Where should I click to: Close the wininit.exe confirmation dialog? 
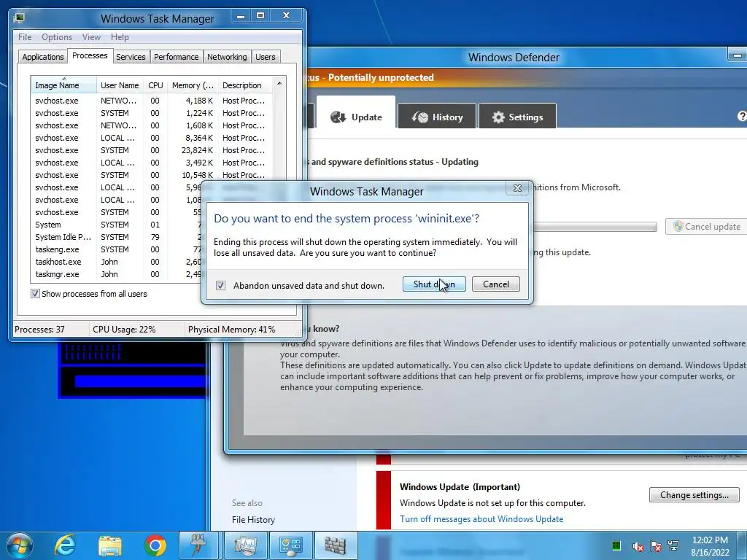(517, 188)
